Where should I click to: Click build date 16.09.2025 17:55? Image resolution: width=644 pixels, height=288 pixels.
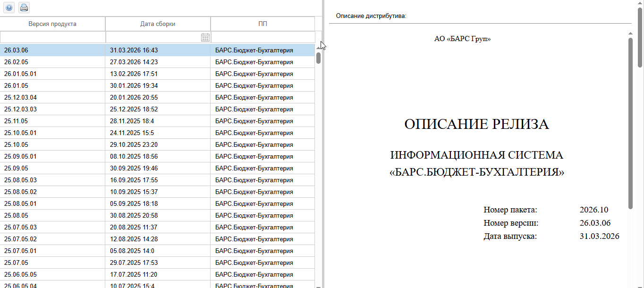click(134, 180)
